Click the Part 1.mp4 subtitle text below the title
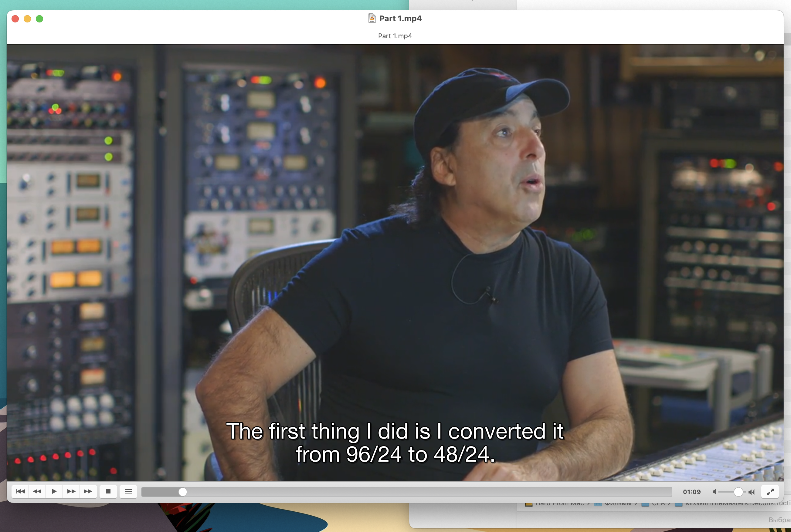This screenshot has width=791, height=532. 395,36
